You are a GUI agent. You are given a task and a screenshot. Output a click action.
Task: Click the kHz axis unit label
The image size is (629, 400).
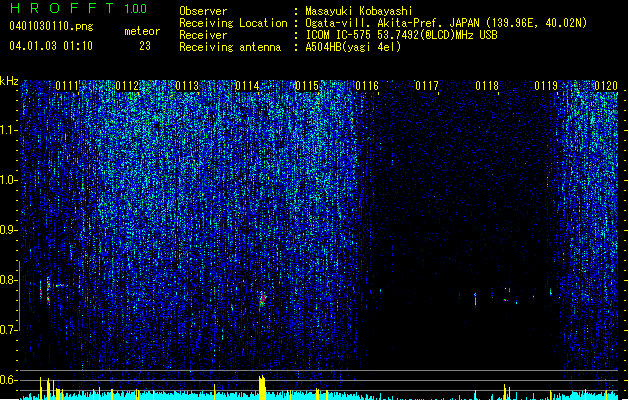(x=9, y=81)
